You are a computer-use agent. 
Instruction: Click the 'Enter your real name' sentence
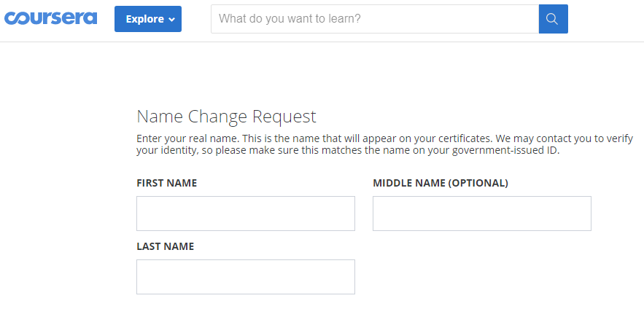point(187,138)
